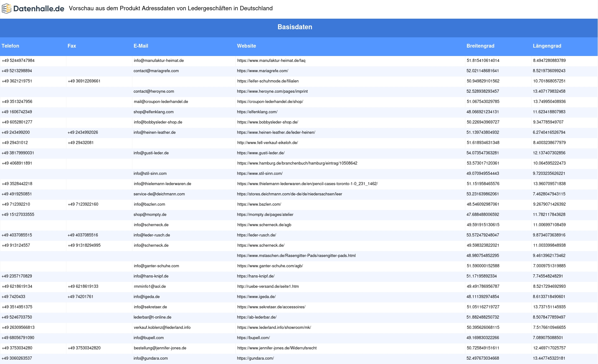Click the mstaschen.de rasengitter-pads URL
This screenshot has width=598, height=364.
tap(296, 256)
